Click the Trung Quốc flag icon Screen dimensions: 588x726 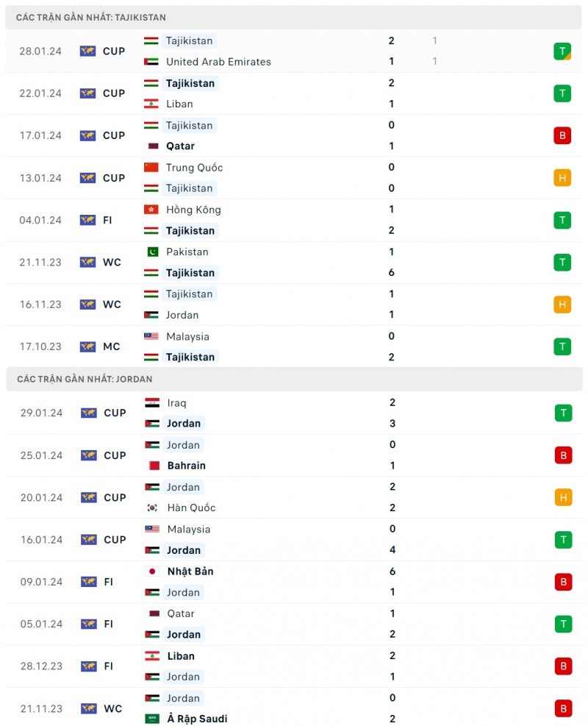(x=151, y=168)
